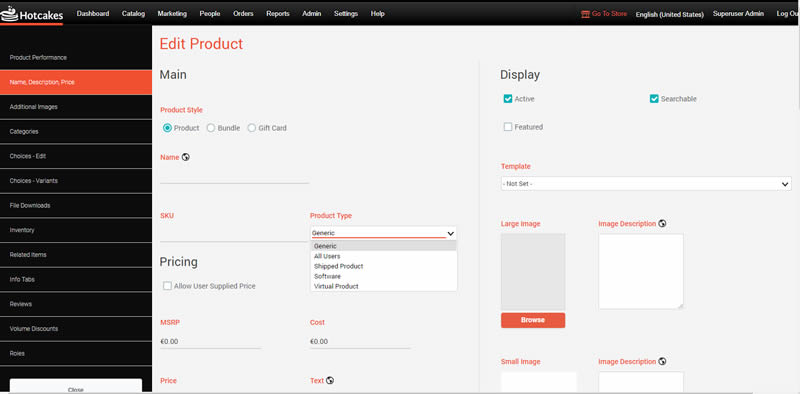Open the Dashboard menu

click(93, 14)
